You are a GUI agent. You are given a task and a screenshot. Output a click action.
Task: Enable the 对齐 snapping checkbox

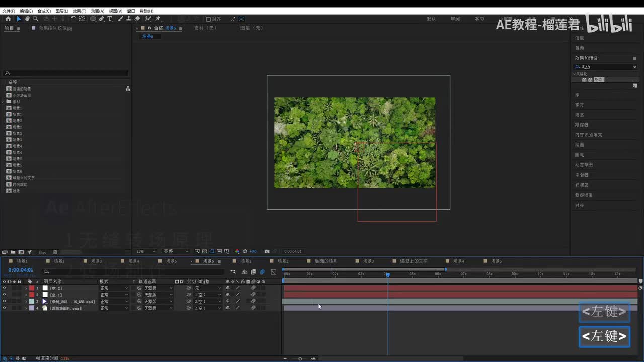[x=208, y=19]
